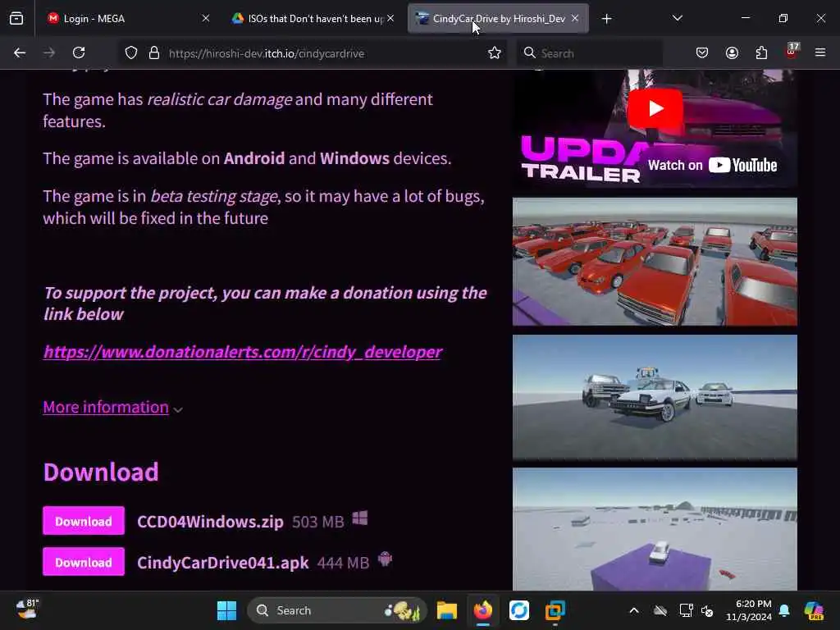This screenshot has height=630, width=840.
Task: Open the extension badge showing 17
Action: [x=792, y=52]
